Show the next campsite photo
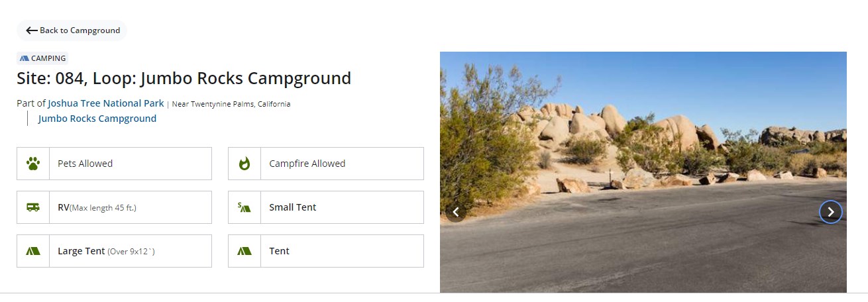The width and height of the screenshot is (868, 302). click(831, 212)
